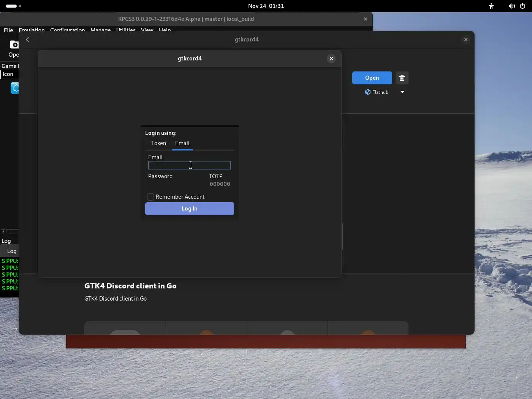Switch to the Token login tab
Image resolution: width=532 pixels, height=399 pixels.
(x=158, y=143)
